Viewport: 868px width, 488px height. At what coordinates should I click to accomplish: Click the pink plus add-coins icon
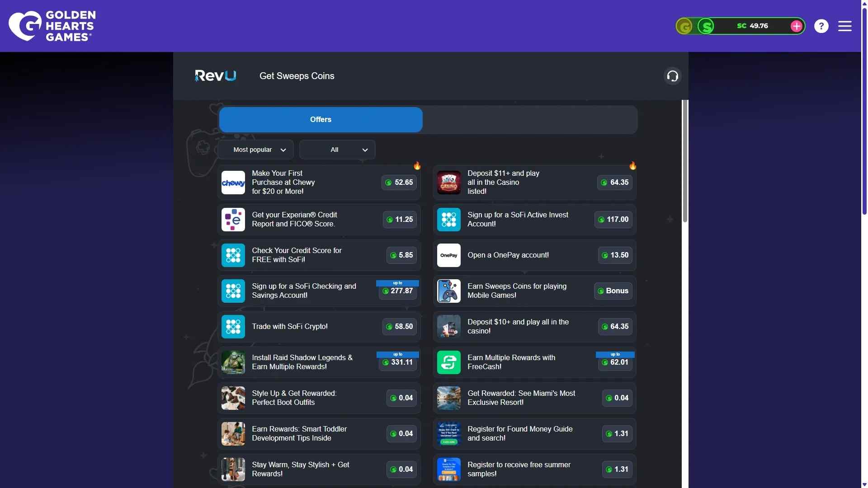797,26
